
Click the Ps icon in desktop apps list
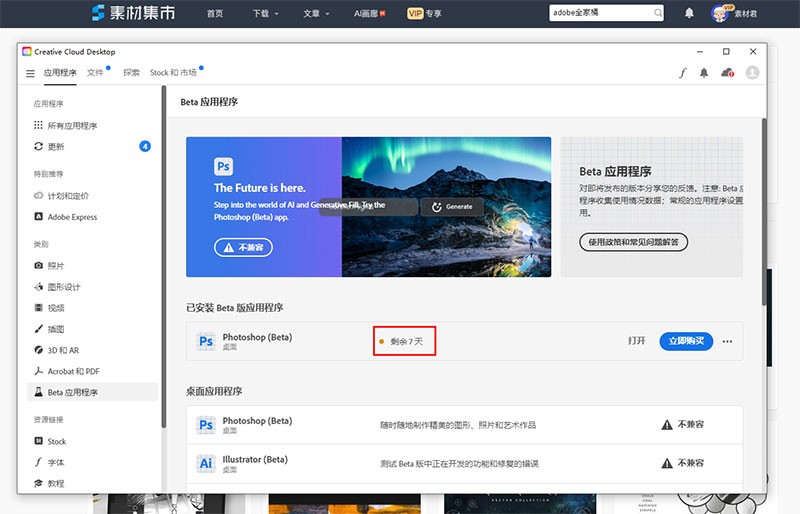(x=206, y=425)
